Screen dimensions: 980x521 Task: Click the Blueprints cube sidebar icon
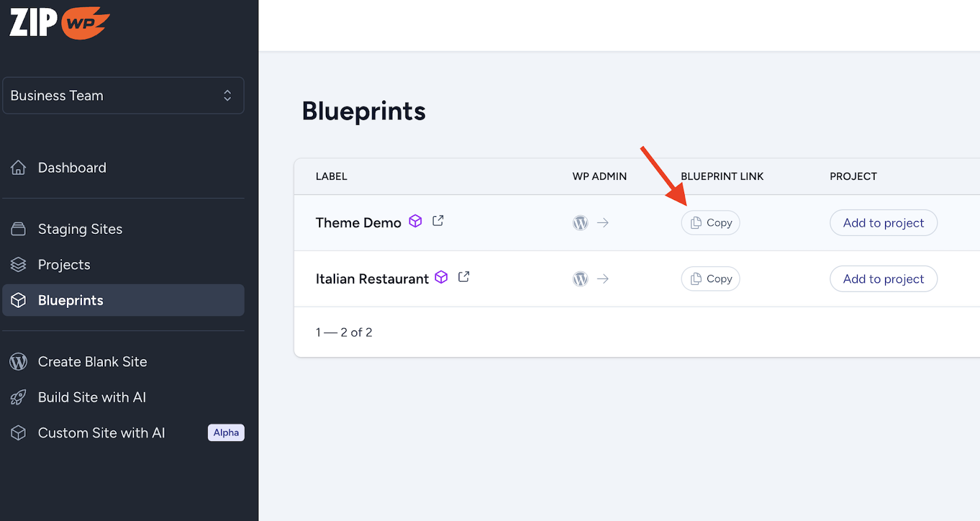click(x=18, y=300)
